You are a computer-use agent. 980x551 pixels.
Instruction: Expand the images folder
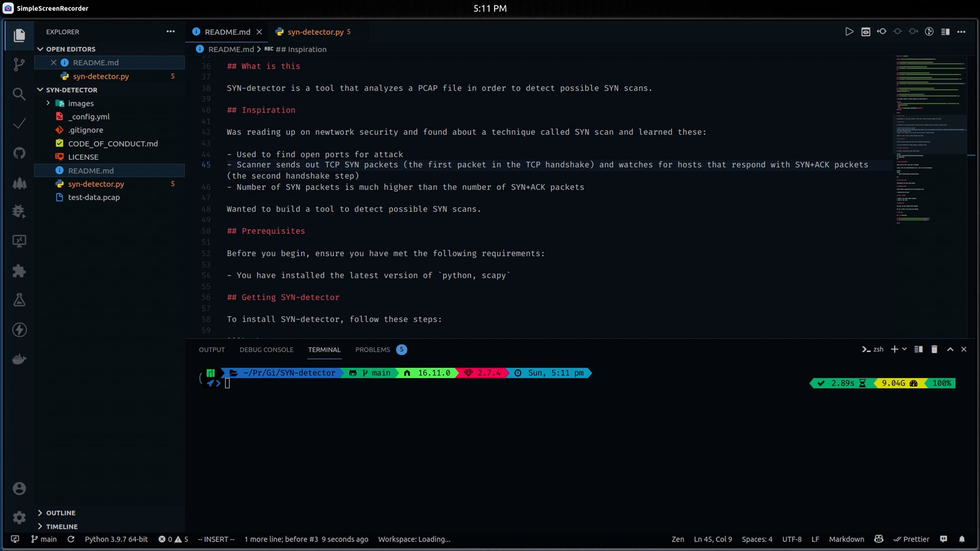tap(48, 103)
